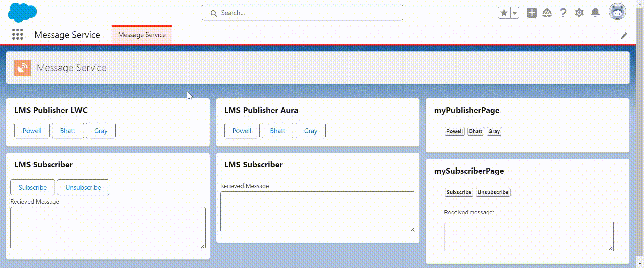Click the Favorites star icon
Image resolution: width=644 pixels, height=268 pixels.
[x=504, y=13]
